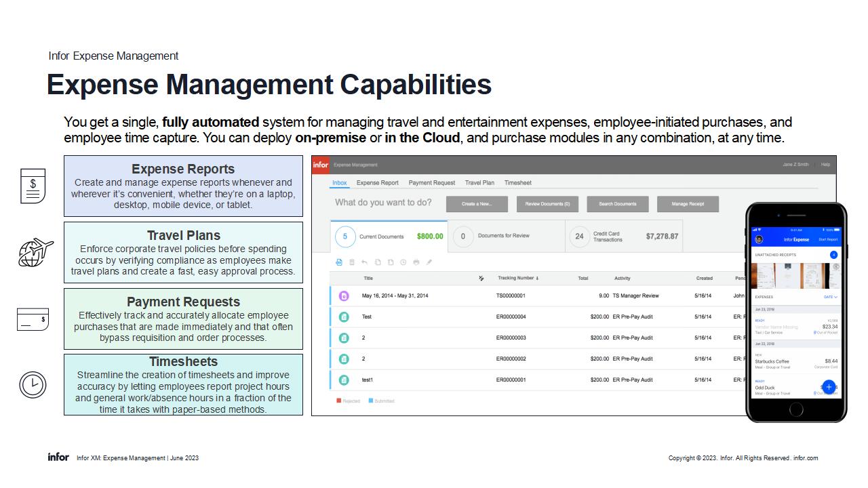Click tracking number ER00000002
The height and width of the screenshot is (488, 868).
coord(511,359)
